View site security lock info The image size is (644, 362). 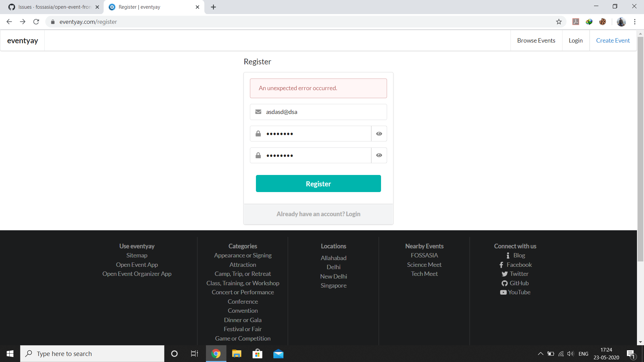point(53,22)
